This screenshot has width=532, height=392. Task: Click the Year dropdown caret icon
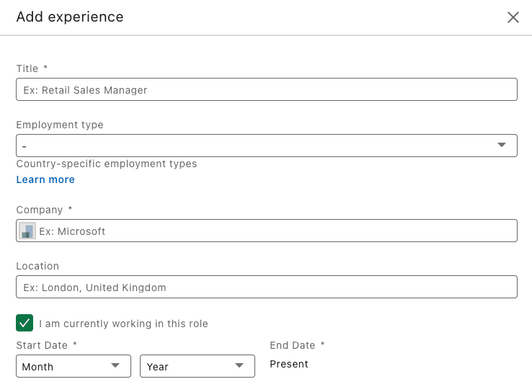[x=239, y=365]
